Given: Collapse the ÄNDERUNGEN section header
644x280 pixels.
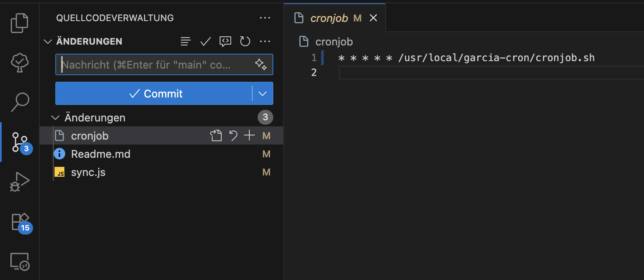Looking at the screenshot, I should [48, 41].
